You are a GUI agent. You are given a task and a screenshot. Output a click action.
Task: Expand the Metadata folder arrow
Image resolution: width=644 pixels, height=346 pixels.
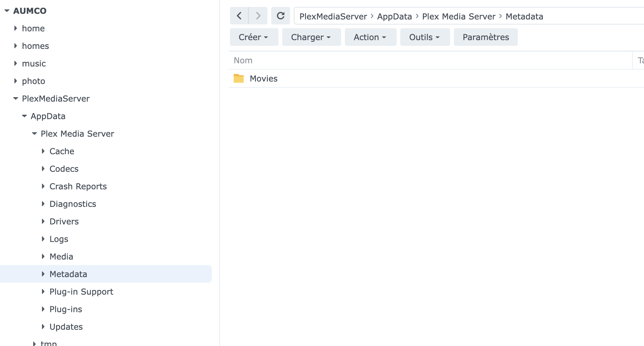[x=43, y=274]
